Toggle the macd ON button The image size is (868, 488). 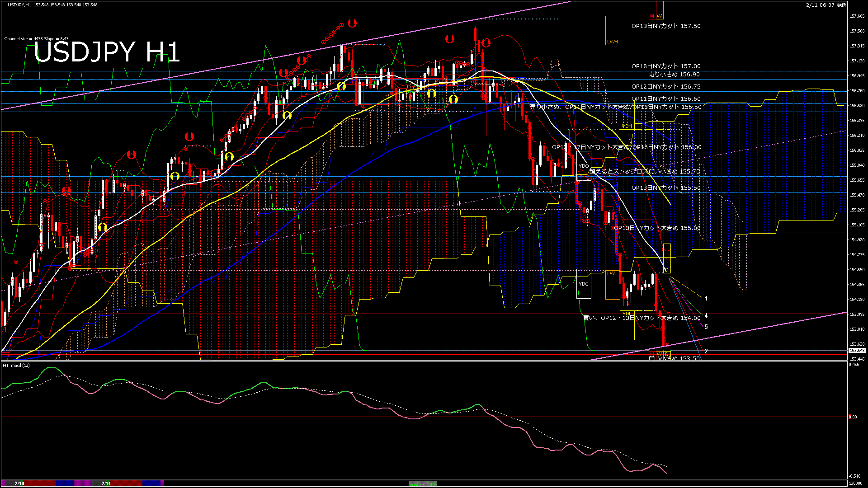pos(423,484)
